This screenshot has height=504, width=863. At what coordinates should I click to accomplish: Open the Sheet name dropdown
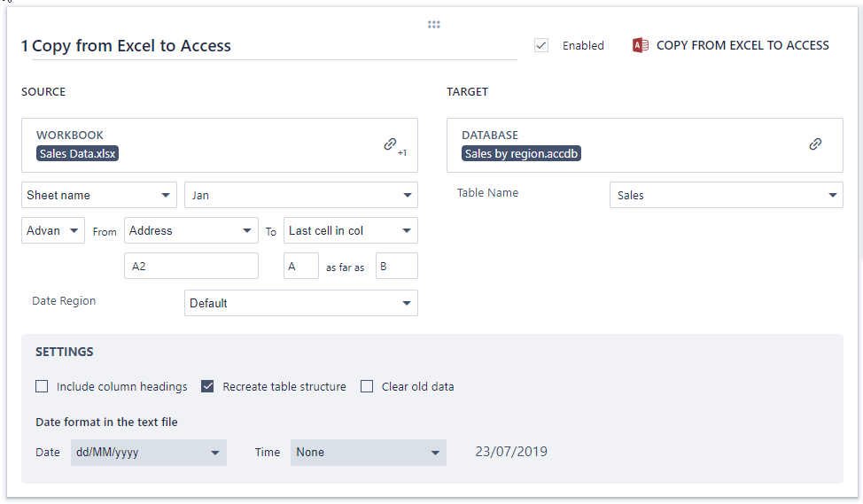tap(98, 195)
